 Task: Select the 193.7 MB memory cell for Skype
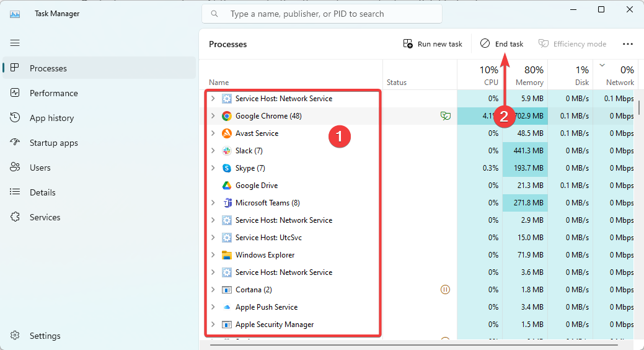click(x=525, y=168)
